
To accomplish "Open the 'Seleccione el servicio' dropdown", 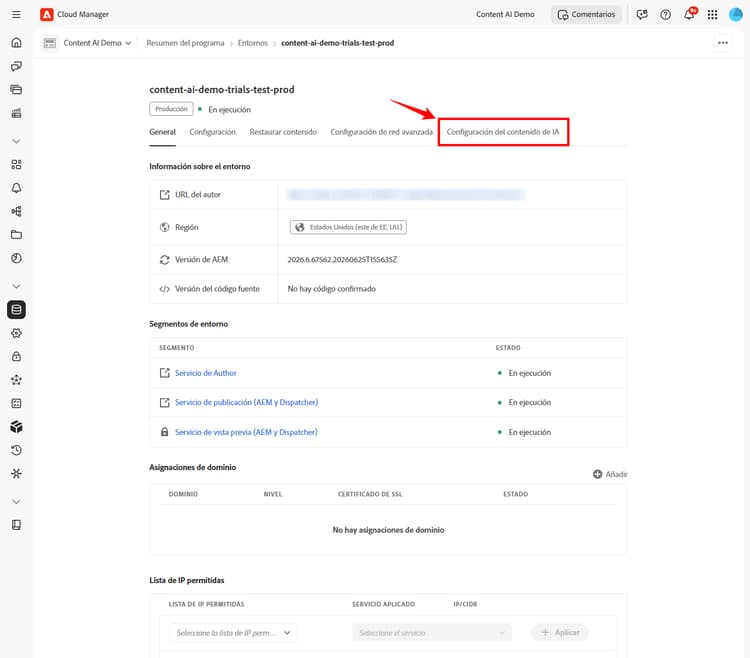I will pos(432,633).
